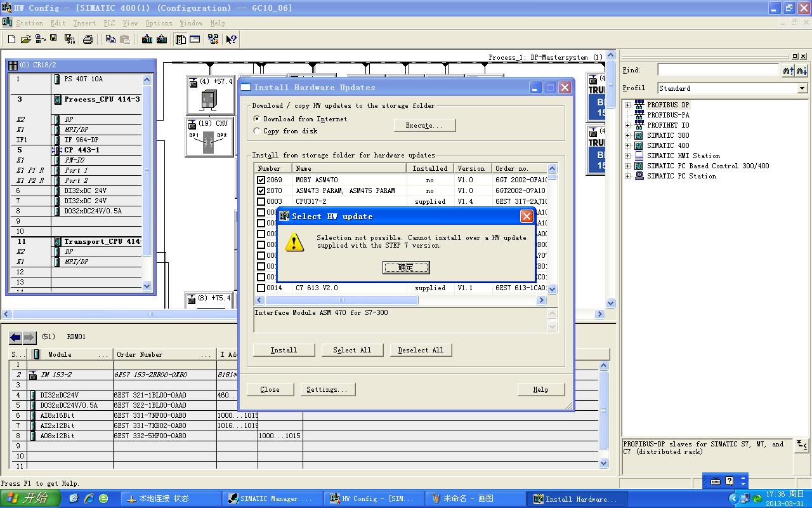The width and height of the screenshot is (812, 508).
Task: Click the Save and Compile icon
Action: pos(69,39)
